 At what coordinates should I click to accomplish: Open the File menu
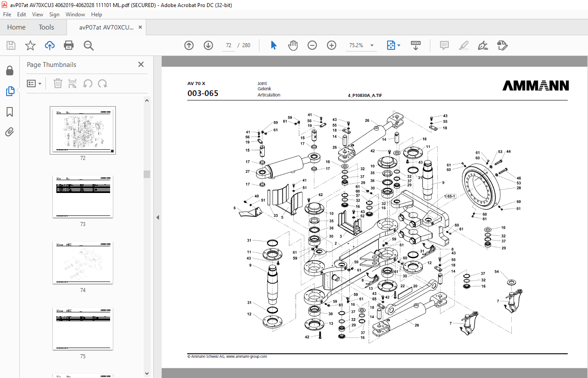pos(7,15)
